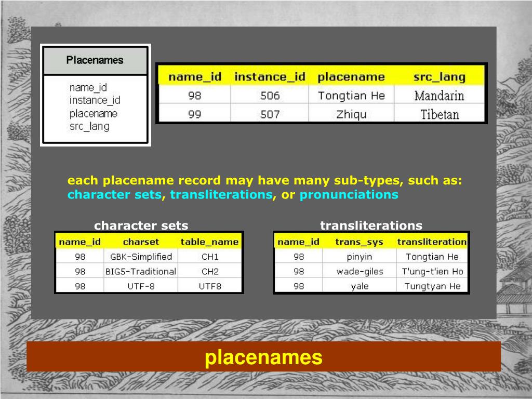Select instance_id field in the Placenames entity box

point(95,100)
